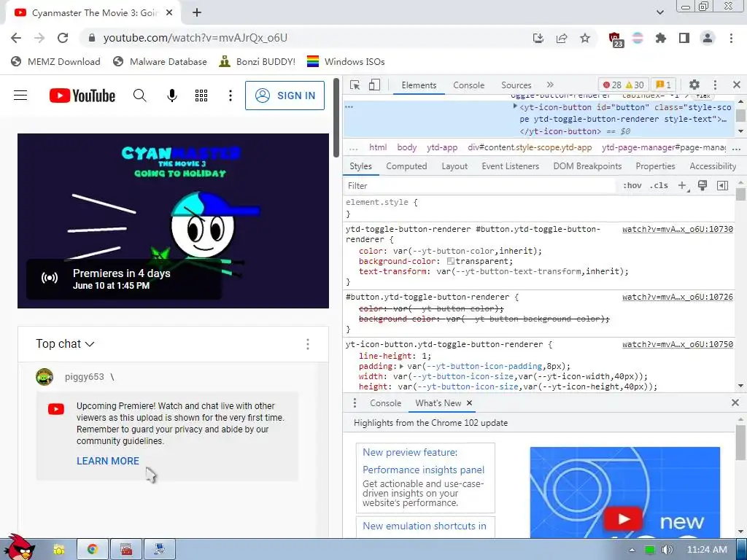Expand the padding shorthand value triangle
The image size is (747, 560).
coord(401,366)
